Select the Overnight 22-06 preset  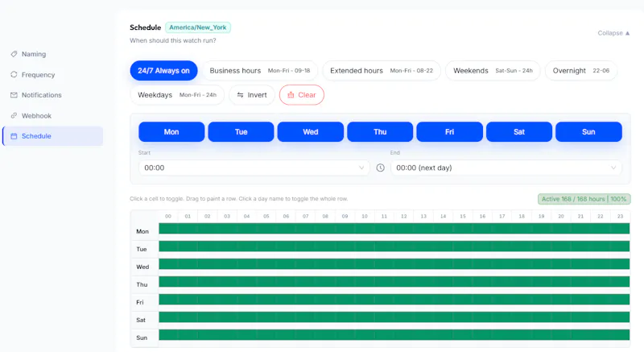(580, 71)
